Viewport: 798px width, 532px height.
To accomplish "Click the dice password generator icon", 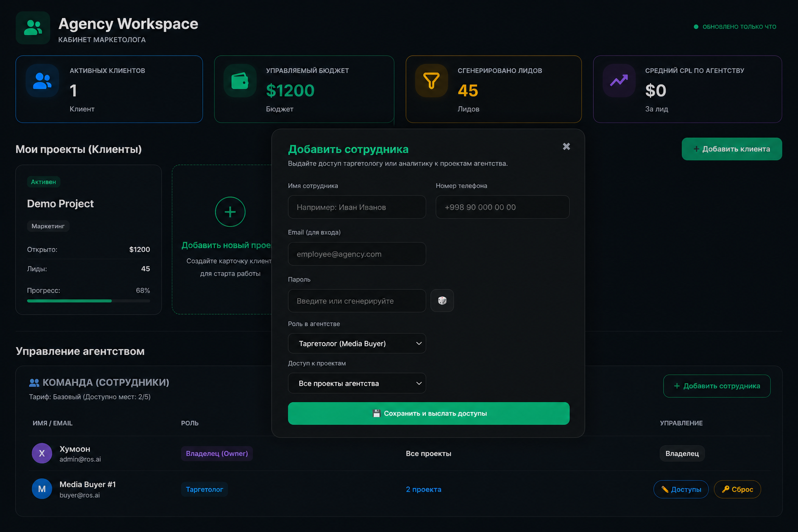I will coord(442,301).
